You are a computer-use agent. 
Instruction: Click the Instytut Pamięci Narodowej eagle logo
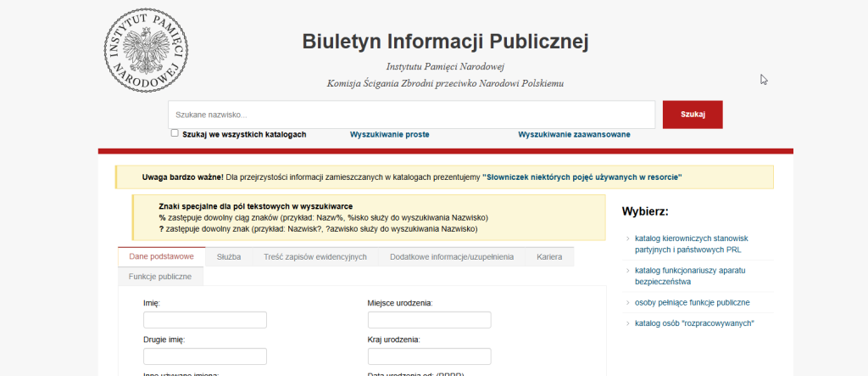point(146,50)
